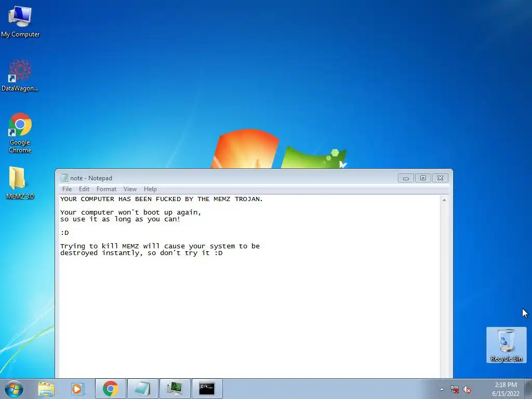Open the Notepad Format menu
532x399 pixels.
(x=106, y=189)
